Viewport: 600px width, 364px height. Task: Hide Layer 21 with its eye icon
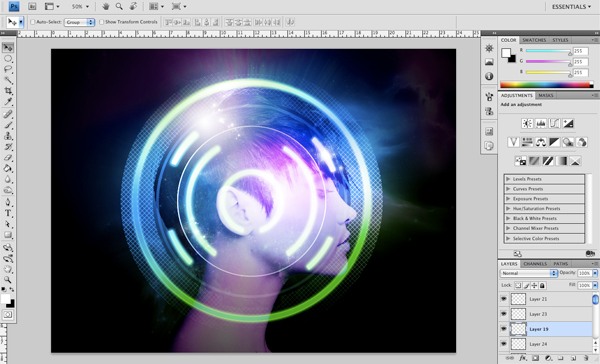pyautogui.click(x=504, y=299)
